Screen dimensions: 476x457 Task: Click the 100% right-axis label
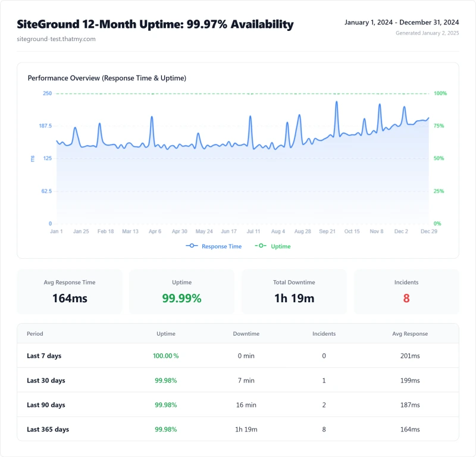[x=440, y=93]
